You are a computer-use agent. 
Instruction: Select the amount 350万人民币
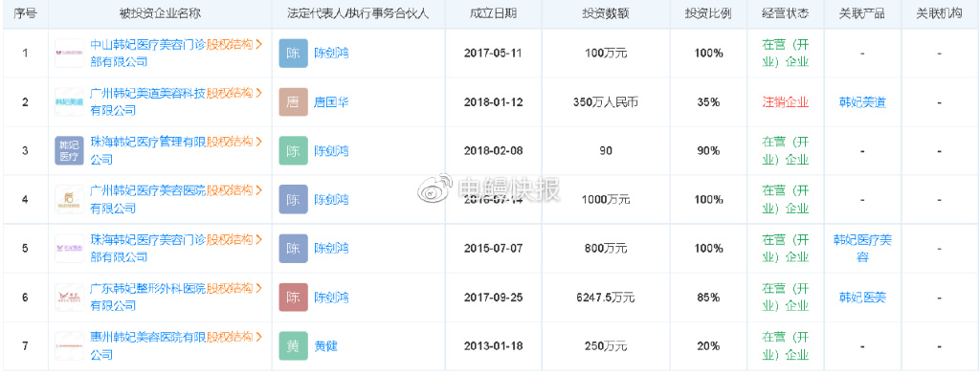tap(606, 101)
